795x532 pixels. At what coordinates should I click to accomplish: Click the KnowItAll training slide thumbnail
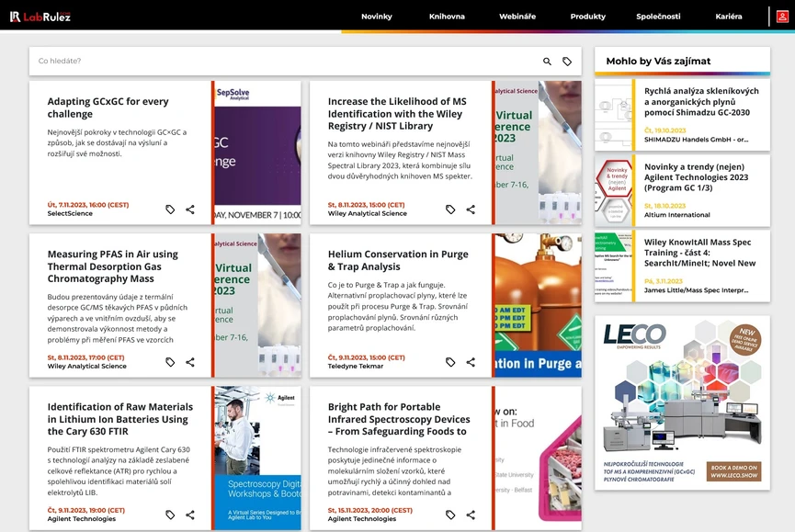613,266
